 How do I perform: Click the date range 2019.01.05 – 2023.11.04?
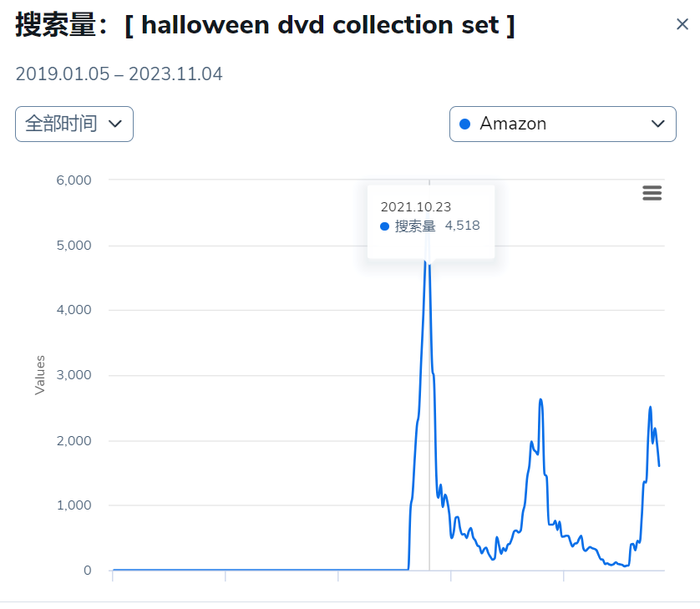point(119,74)
